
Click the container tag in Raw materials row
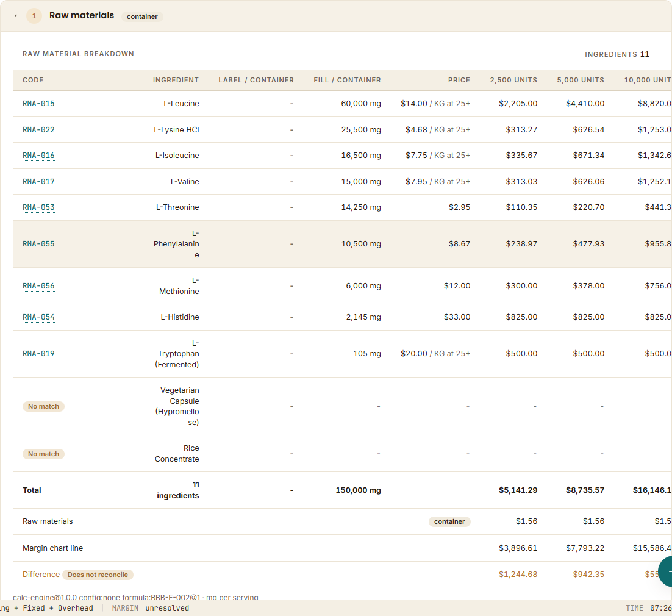pos(449,521)
